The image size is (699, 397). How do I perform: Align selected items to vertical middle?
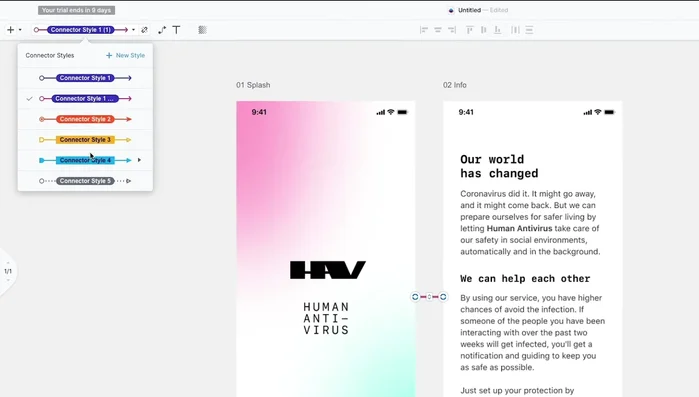click(484, 30)
